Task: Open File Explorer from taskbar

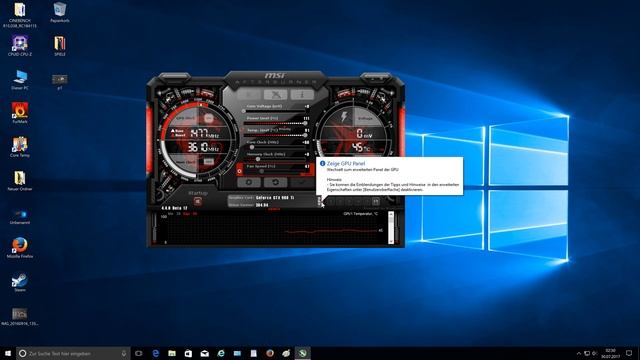Action: click(172, 353)
